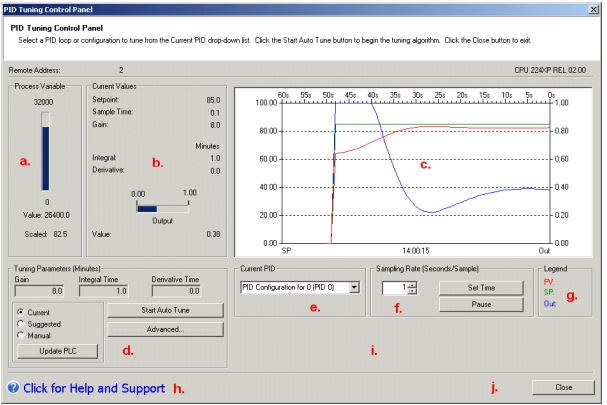Open the Current PID drop-down list

(x=354, y=287)
